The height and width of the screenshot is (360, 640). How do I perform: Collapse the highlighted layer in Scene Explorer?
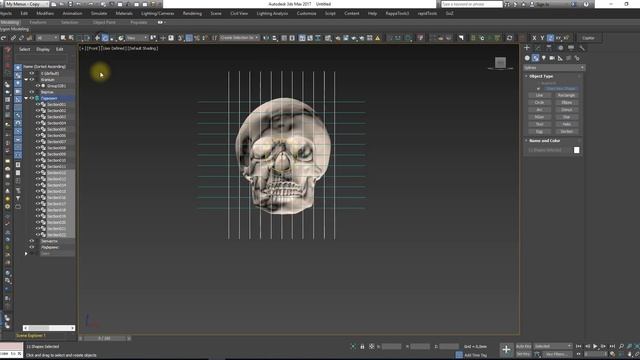coord(26,98)
